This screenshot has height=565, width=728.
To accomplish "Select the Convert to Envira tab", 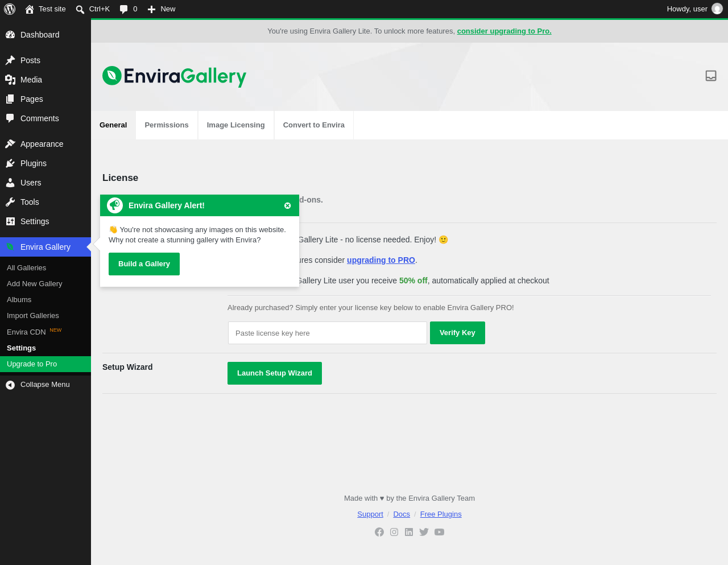I will click(314, 125).
